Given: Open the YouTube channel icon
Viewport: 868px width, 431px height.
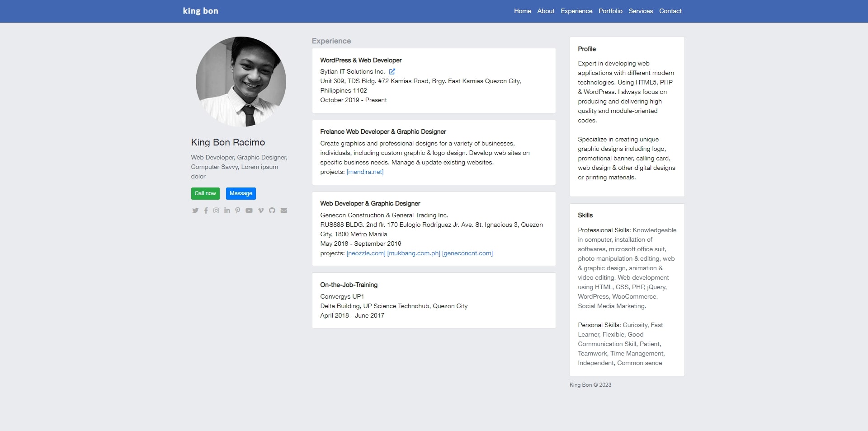Looking at the screenshot, I should coord(249,211).
